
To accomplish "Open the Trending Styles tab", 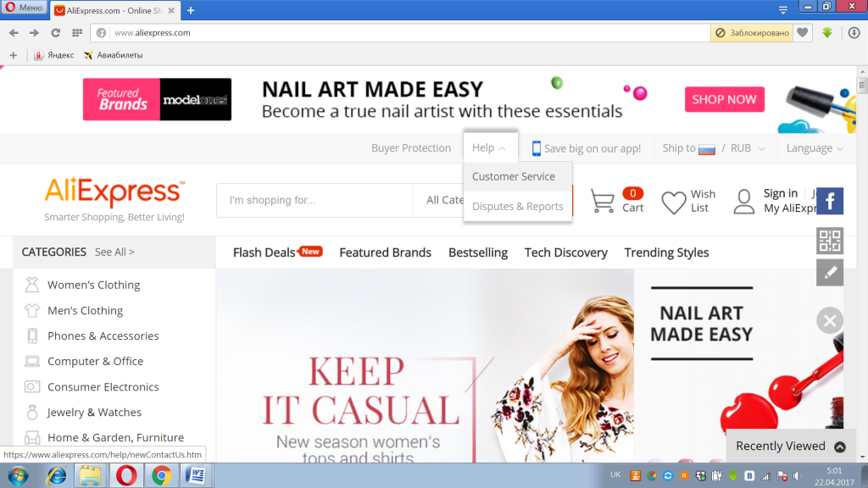I will [666, 252].
